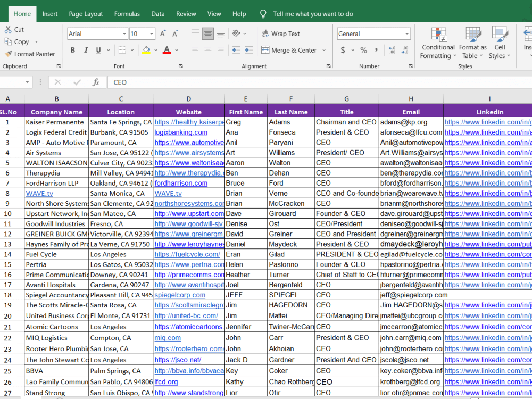Image resolution: width=532 pixels, height=399 pixels.
Task: Switch to the Review tab
Action: 186,14
